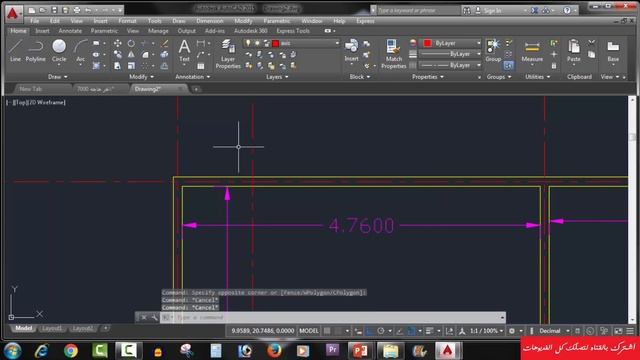Select the Polyline tool
The height and width of the screenshot is (360, 640).
pyautogui.click(x=36, y=51)
